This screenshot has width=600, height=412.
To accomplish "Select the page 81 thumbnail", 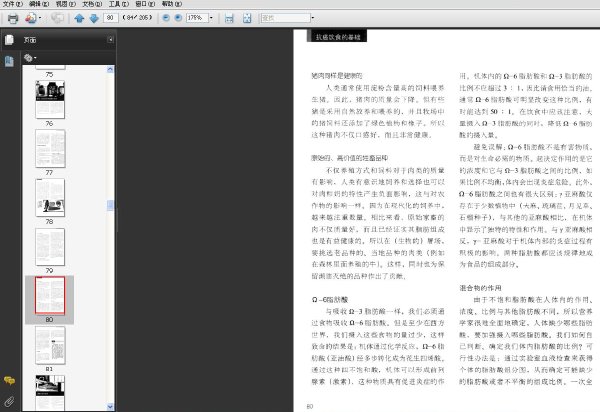I will [x=50, y=345].
